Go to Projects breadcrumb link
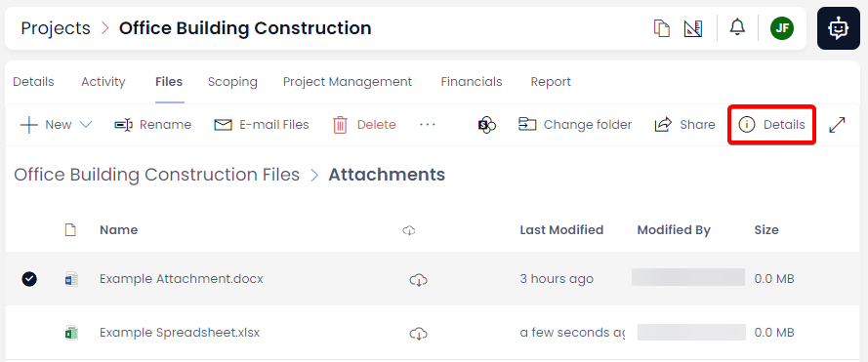Screen dimensions: 868x362 56,27
